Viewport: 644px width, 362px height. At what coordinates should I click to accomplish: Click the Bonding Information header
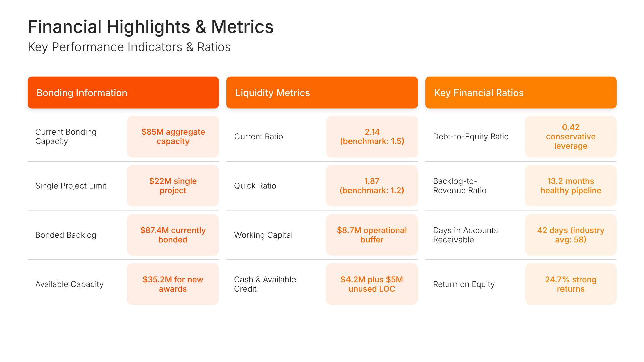123,93
